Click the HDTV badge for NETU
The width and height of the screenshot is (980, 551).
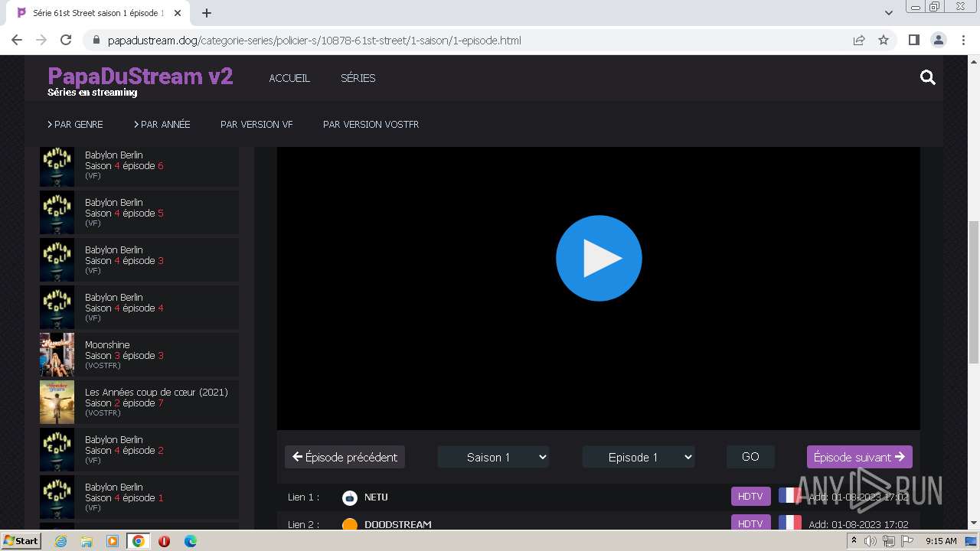(750, 497)
